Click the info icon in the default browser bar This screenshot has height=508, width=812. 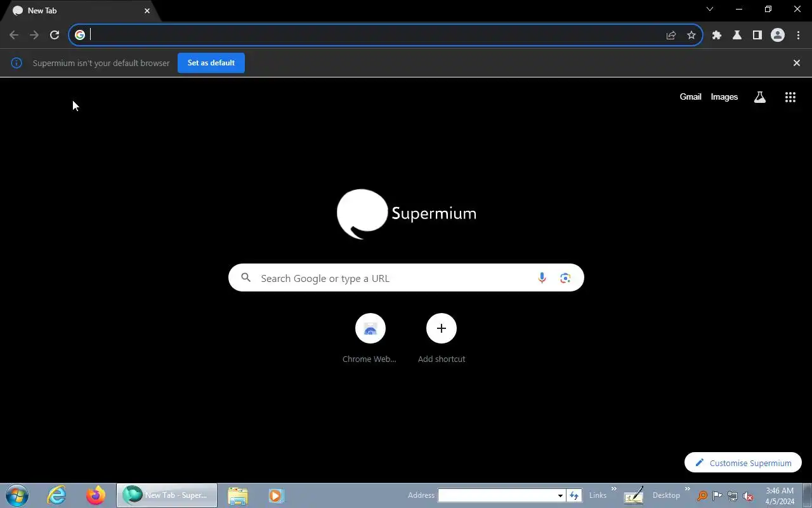coord(17,63)
